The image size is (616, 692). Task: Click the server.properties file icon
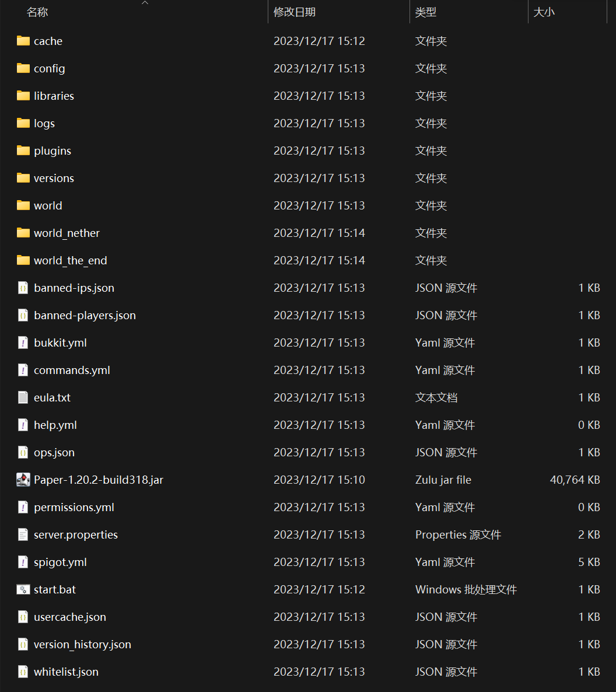point(23,534)
